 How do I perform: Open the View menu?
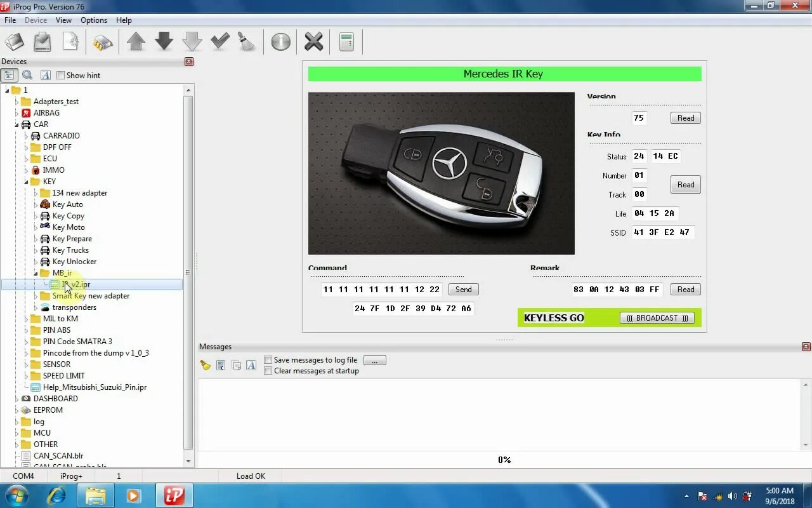[63, 20]
